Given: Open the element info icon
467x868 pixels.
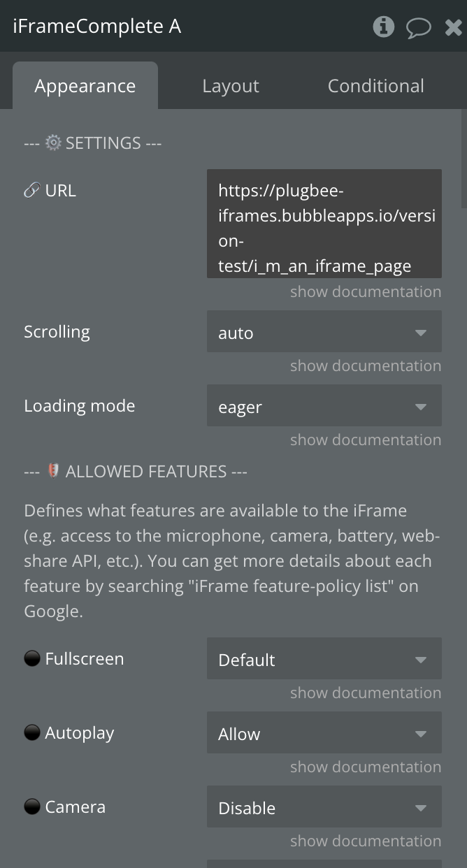Looking at the screenshot, I should [x=383, y=27].
